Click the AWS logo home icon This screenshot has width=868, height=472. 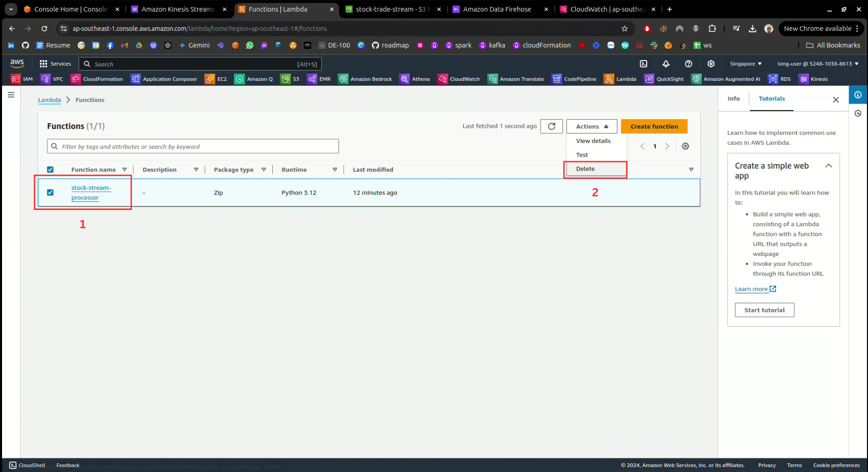pos(17,64)
